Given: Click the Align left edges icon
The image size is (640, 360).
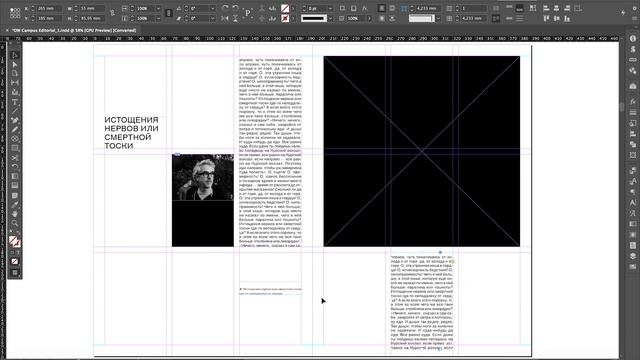Looking at the screenshot, I should [546, 8].
